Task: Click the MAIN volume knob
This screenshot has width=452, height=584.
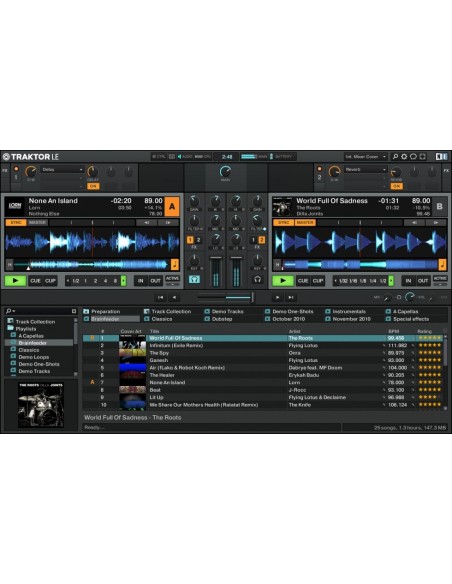Action: [x=225, y=171]
